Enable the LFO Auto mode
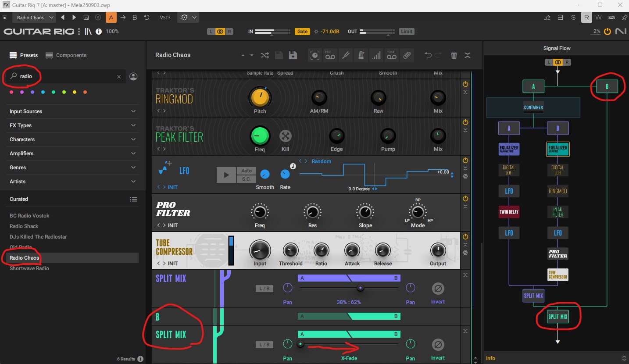The image size is (629, 364). (x=247, y=171)
